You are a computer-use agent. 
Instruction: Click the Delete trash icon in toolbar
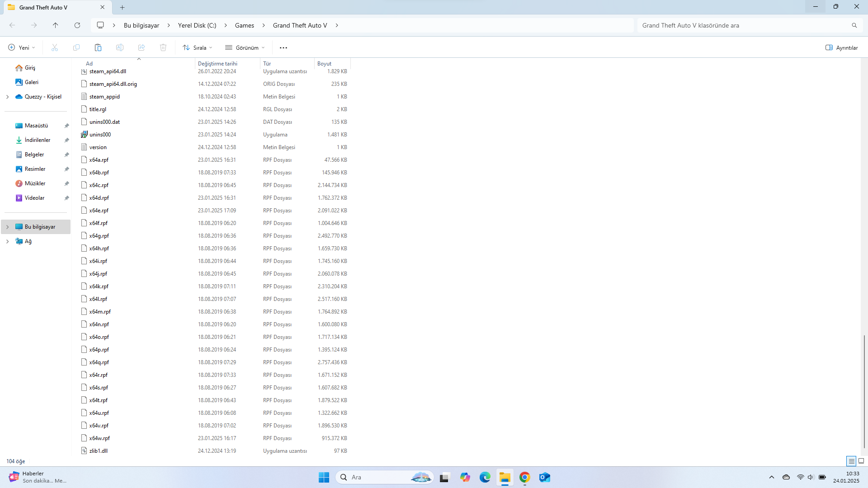(x=163, y=47)
